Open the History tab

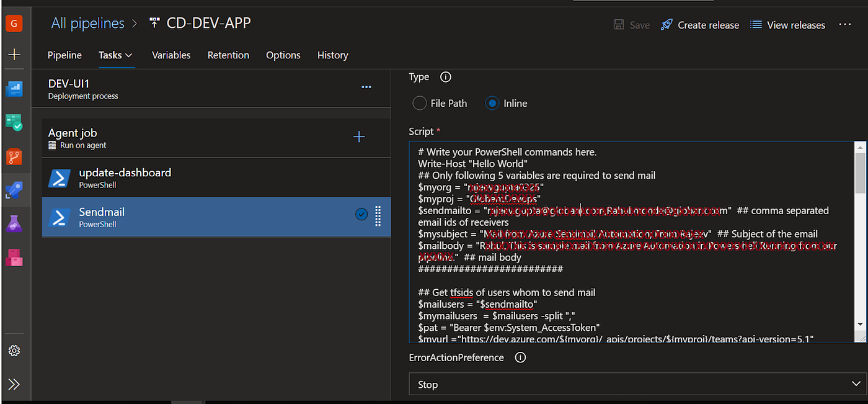[332, 55]
